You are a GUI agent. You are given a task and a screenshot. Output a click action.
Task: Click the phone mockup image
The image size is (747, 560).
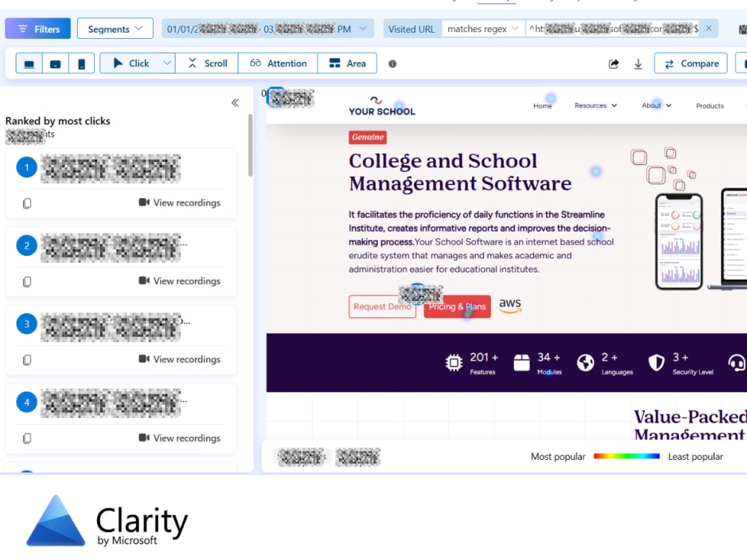click(679, 241)
